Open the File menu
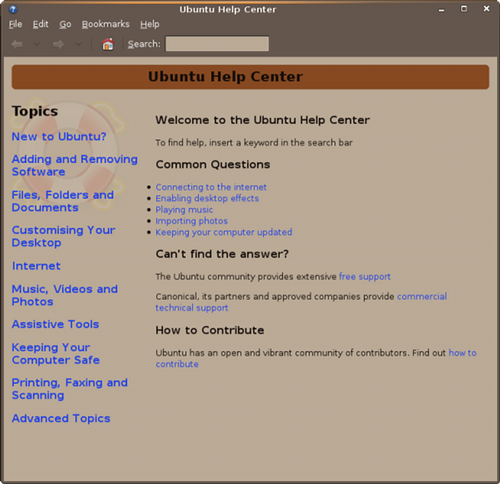This screenshot has height=484, width=500. pos(15,24)
